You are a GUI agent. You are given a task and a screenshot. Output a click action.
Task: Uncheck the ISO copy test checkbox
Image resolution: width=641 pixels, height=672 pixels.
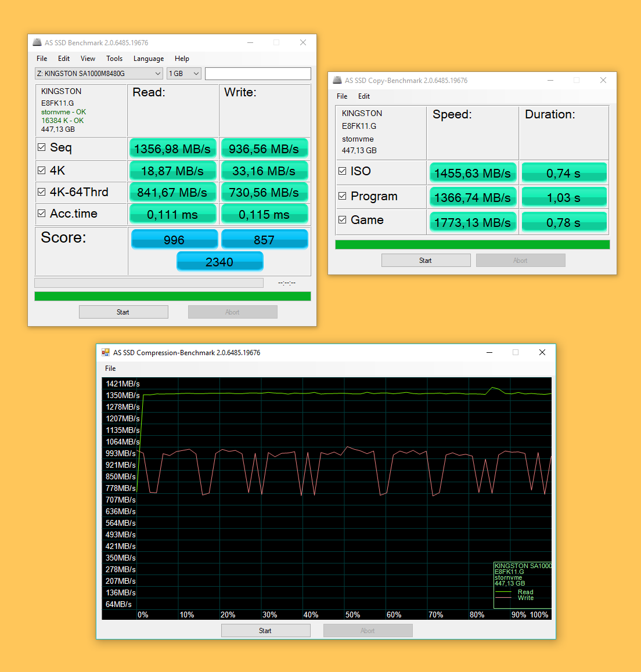tap(342, 171)
